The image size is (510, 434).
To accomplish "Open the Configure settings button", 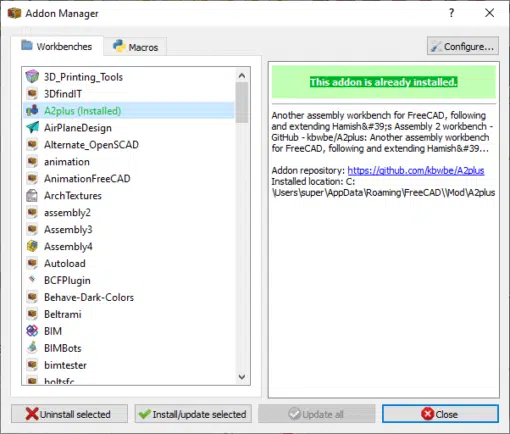I will (463, 46).
